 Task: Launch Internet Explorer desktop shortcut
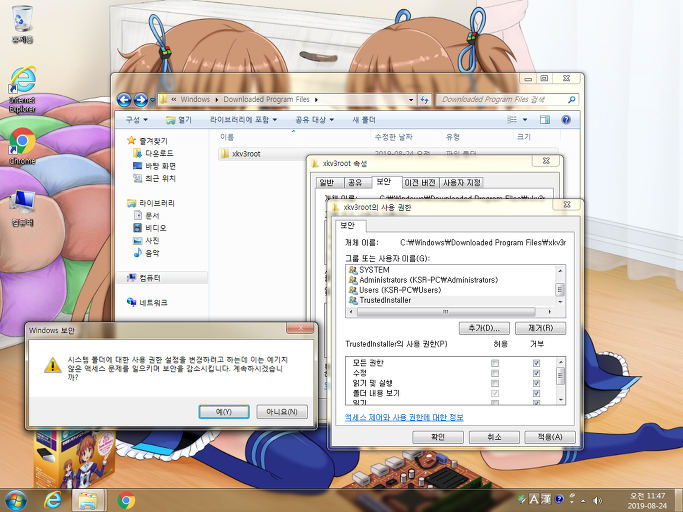[22, 89]
